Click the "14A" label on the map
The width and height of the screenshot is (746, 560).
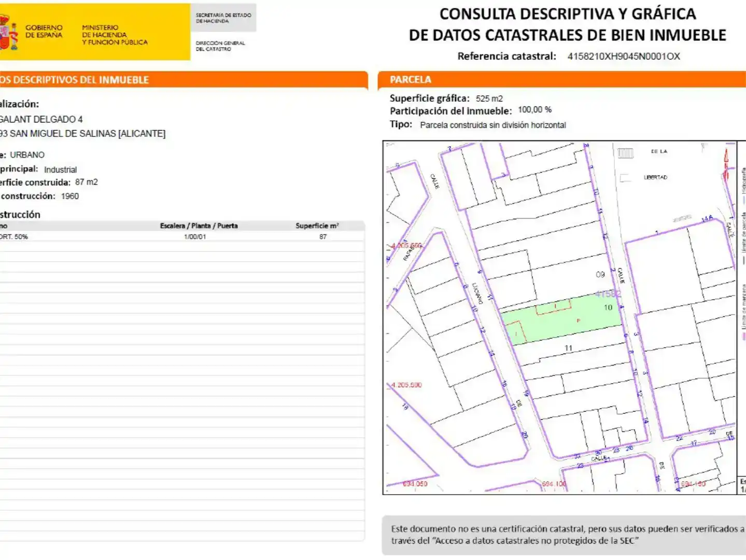pos(707,219)
